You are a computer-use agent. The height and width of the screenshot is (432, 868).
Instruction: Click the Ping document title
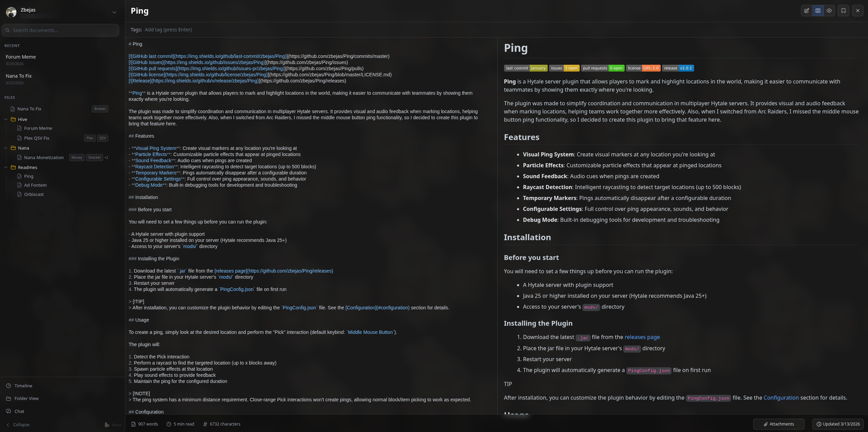[140, 11]
